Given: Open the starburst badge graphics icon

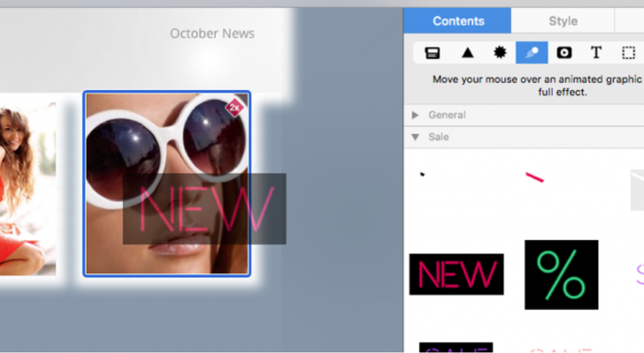Looking at the screenshot, I should (500, 53).
